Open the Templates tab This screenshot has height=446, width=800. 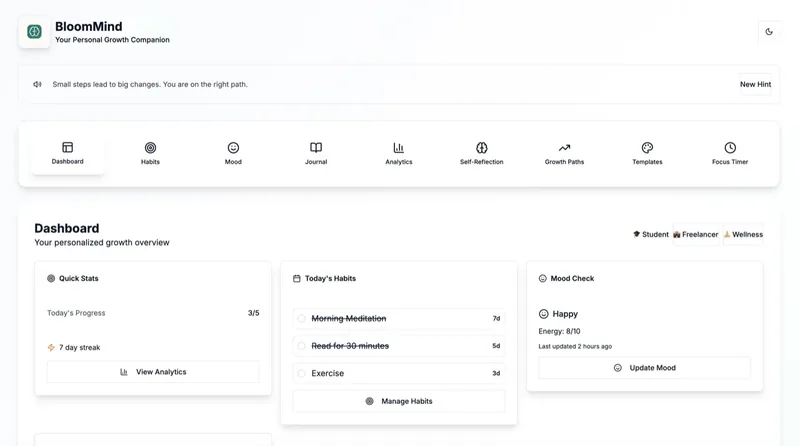click(647, 154)
